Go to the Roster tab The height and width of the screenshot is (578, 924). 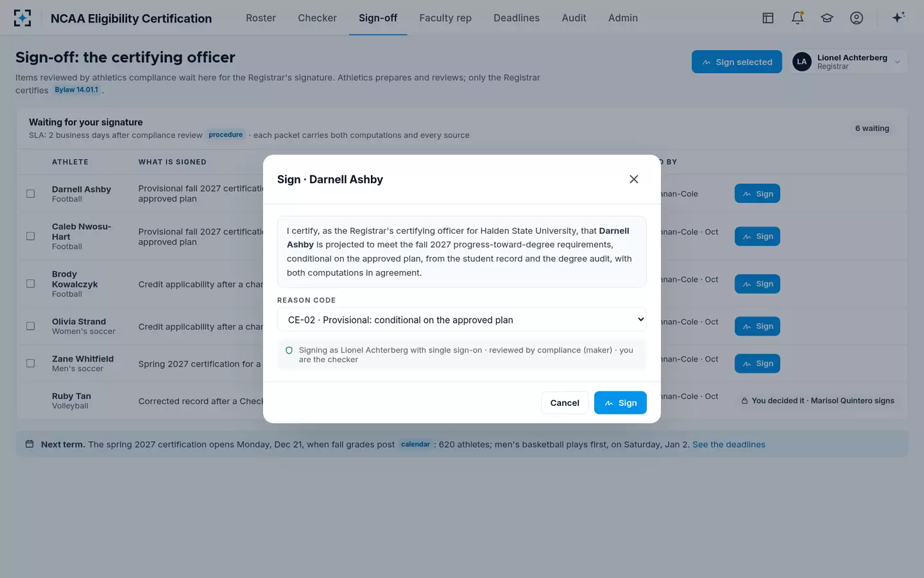click(261, 18)
